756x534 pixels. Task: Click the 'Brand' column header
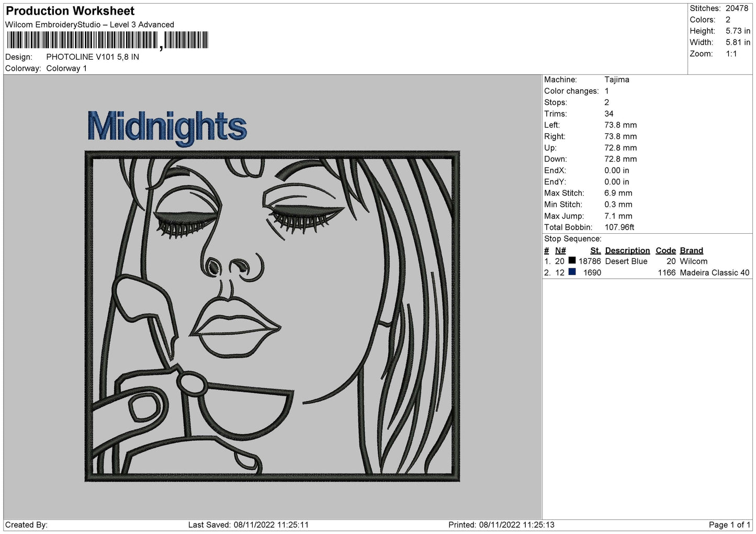[691, 251]
